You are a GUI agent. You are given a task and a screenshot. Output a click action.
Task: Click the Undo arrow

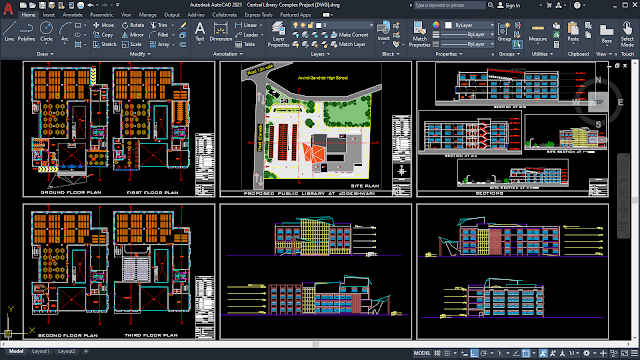pyautogui.click(x=91, y=5)
